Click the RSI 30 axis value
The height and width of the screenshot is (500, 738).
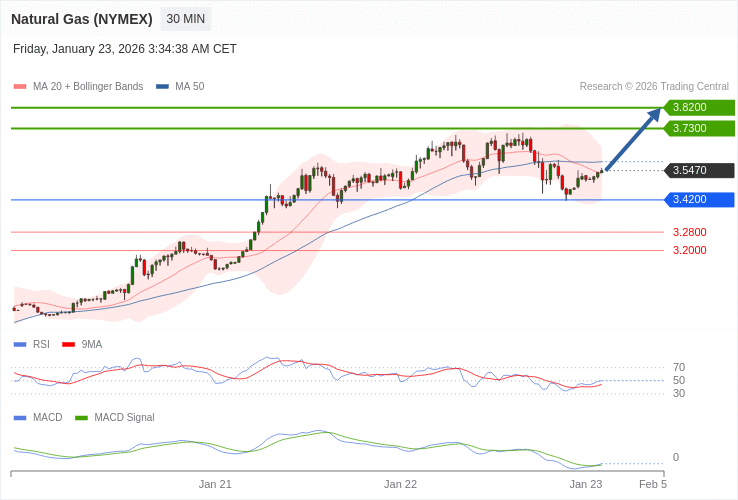(679, 393)
